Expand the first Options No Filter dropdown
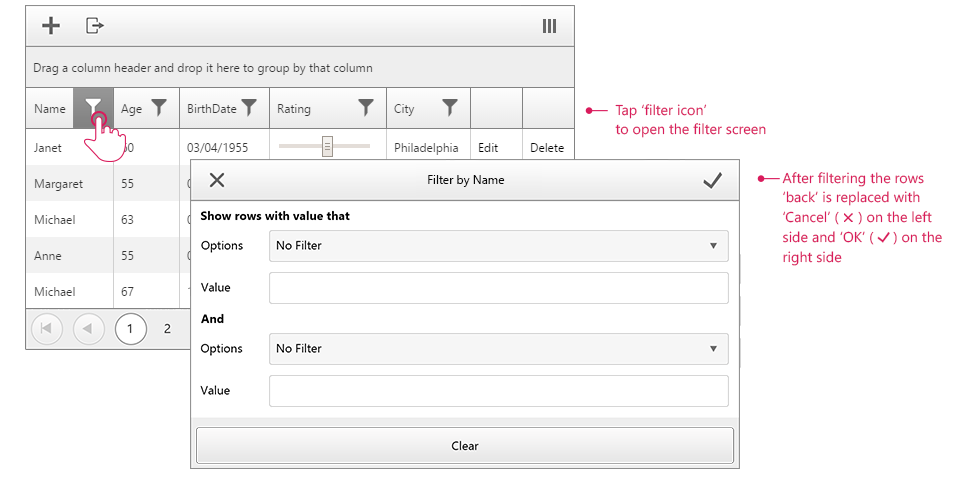This screenshot has width=960, height=480. pyautogui.click(x=499, y=245)
